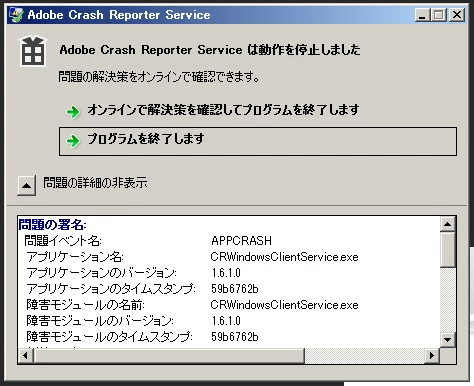Click the アプリケーションのバージョン label
The width and height of the screenshot is (474, 386).
pyautogui.click(x=102, y=273)
